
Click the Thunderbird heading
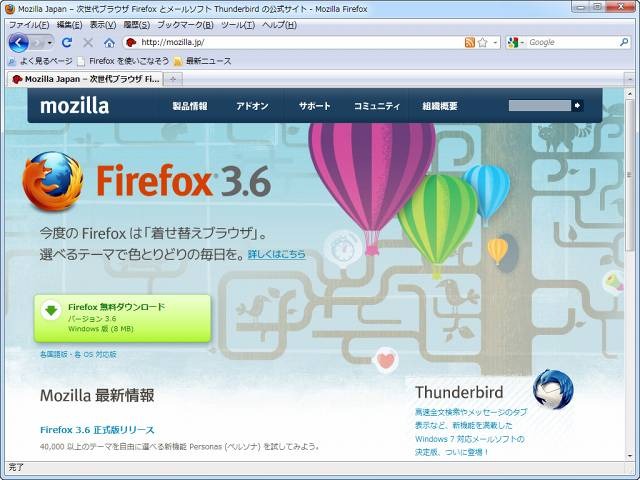460,392
